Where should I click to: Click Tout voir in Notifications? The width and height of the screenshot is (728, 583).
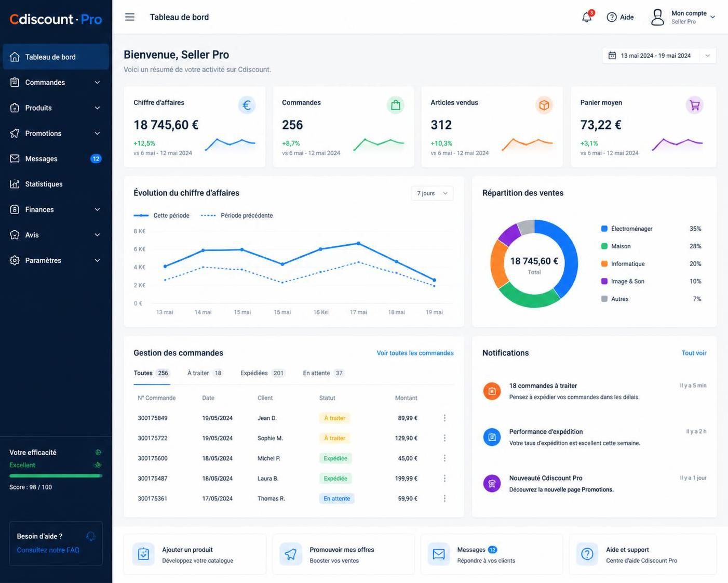click(694, 353)
